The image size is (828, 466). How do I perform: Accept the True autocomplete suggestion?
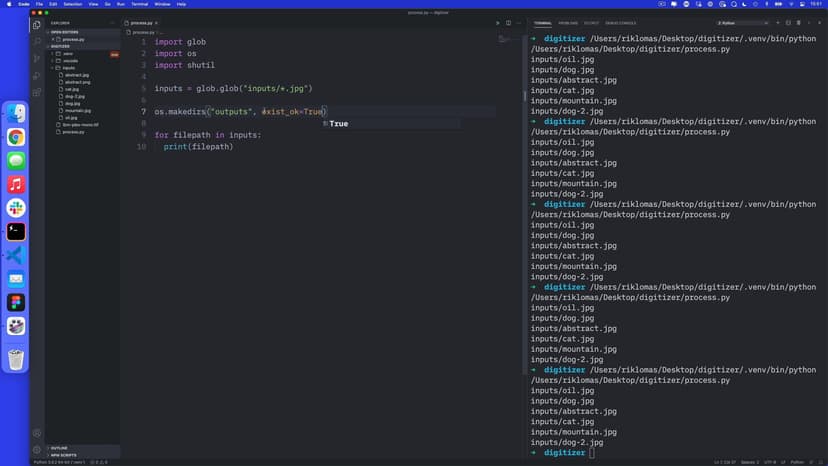click(x=338, y=123)
